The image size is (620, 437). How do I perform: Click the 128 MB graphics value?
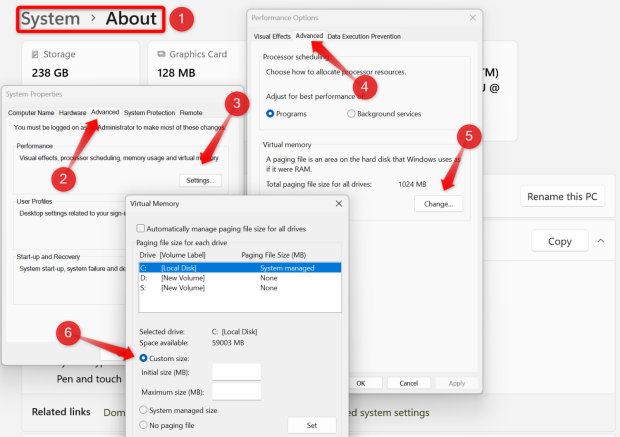coord(176,73)
